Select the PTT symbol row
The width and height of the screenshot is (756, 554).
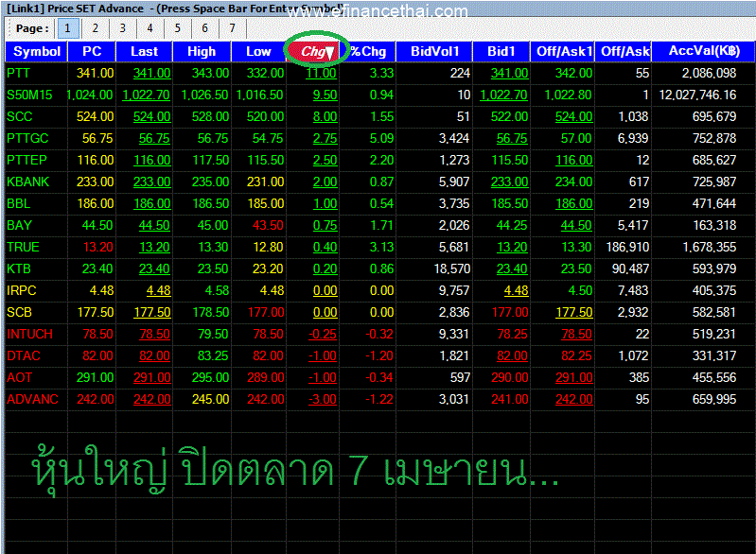[18, 73]
